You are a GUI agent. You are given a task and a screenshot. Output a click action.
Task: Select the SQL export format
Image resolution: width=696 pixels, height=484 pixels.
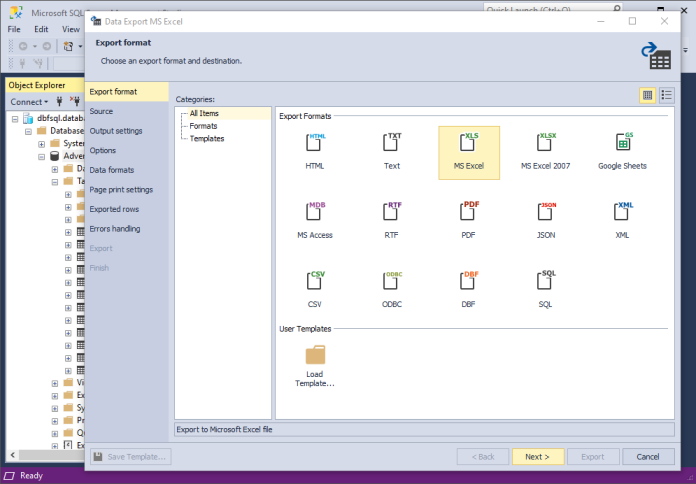545,290
